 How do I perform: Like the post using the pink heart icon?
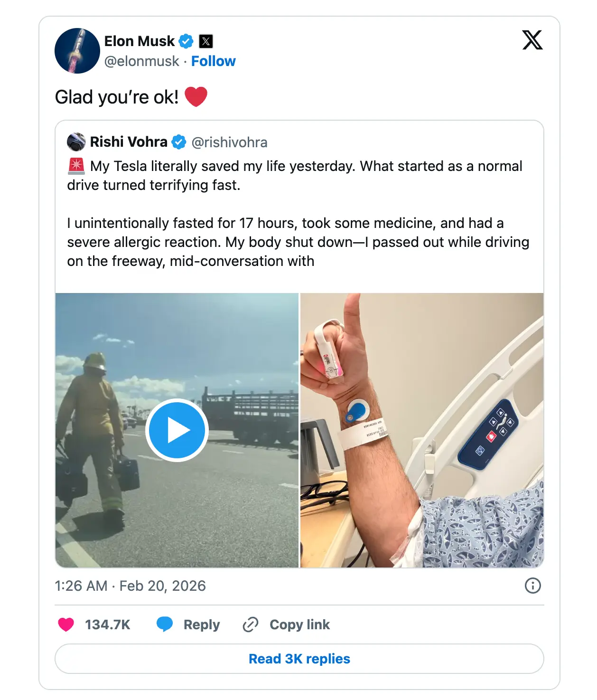[66, 624]
